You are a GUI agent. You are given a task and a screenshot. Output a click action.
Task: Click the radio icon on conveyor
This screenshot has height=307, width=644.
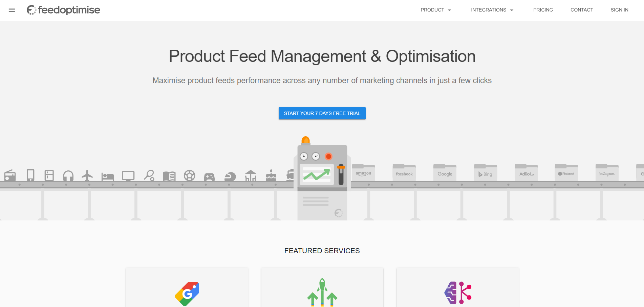pos(10,175)
